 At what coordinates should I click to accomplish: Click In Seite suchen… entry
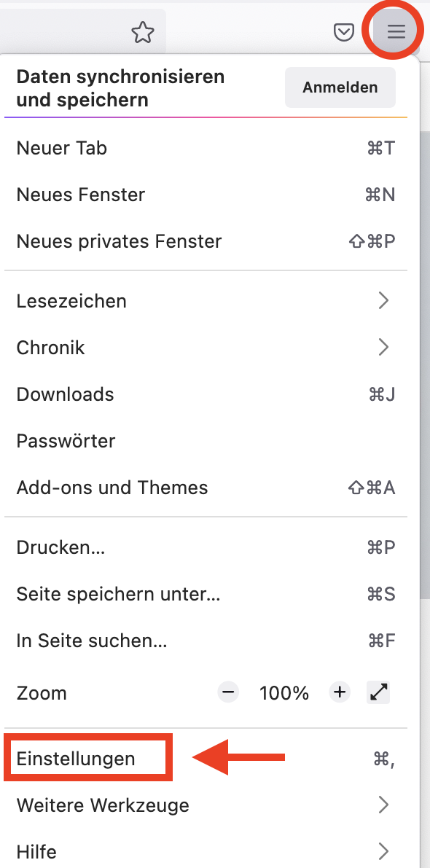(x=206, y=641)
